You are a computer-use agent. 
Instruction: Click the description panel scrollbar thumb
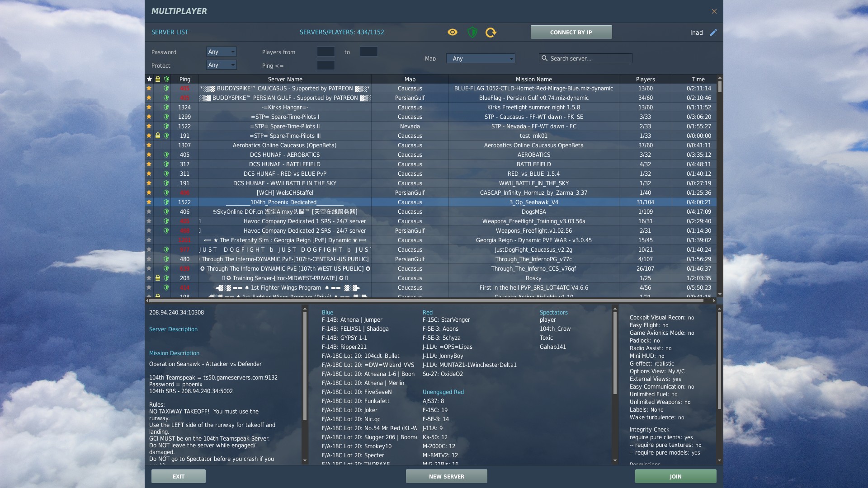tap(305, 366)
